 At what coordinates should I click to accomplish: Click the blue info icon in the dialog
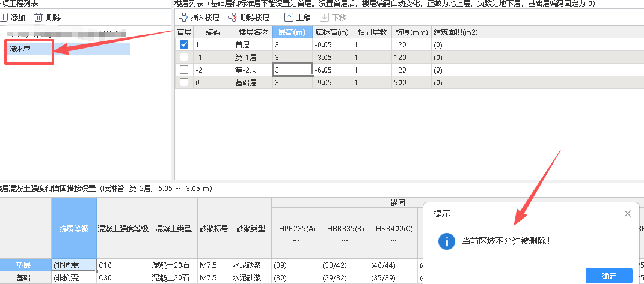tap(446, 241)
